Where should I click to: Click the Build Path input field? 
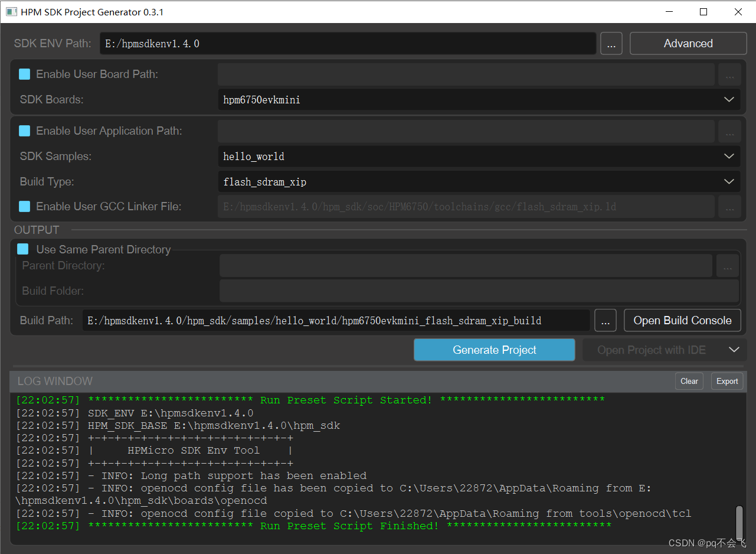[x=336, y=321]
